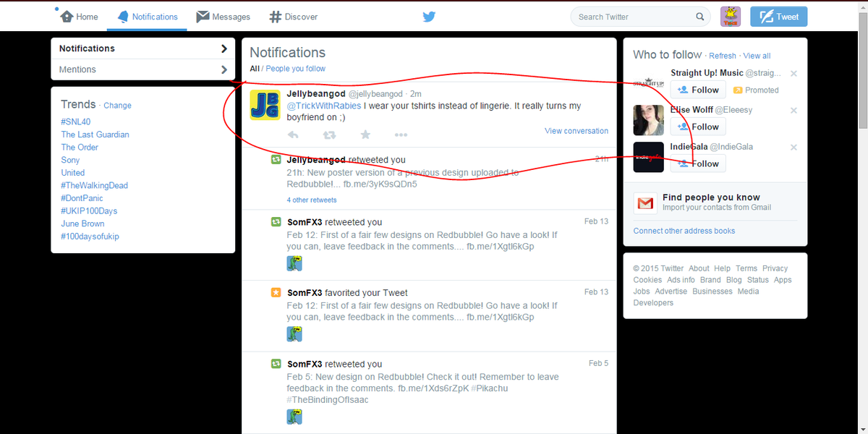Refresh the Who to follow list

click(x=723, y=56)
